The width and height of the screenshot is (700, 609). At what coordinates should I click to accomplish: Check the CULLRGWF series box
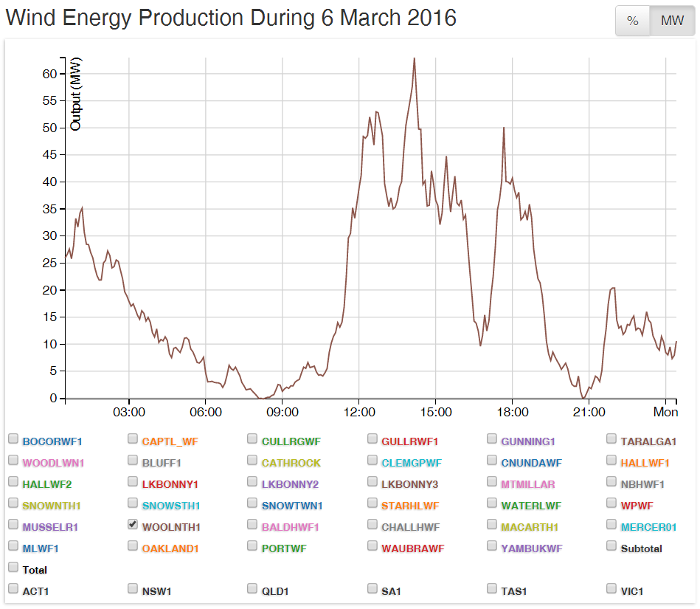(252, 439)
